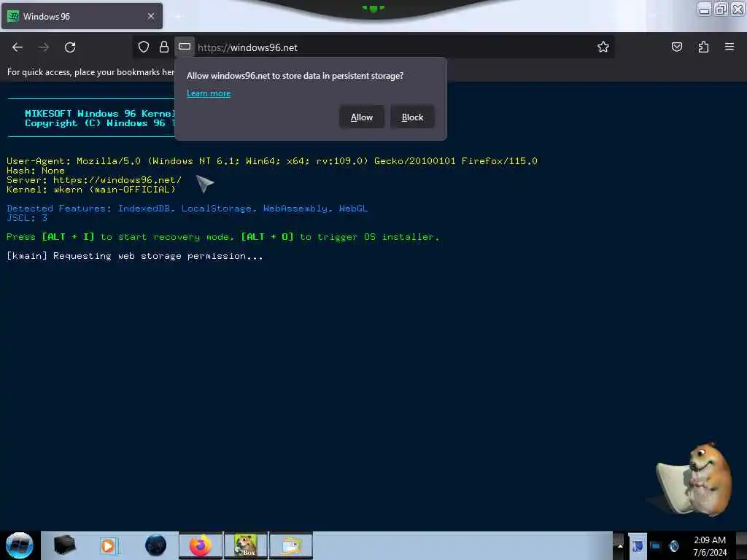Viewport: 747px width, 560px height.
Task: Click the 'Hash: None' line
Action: point(36,171)
